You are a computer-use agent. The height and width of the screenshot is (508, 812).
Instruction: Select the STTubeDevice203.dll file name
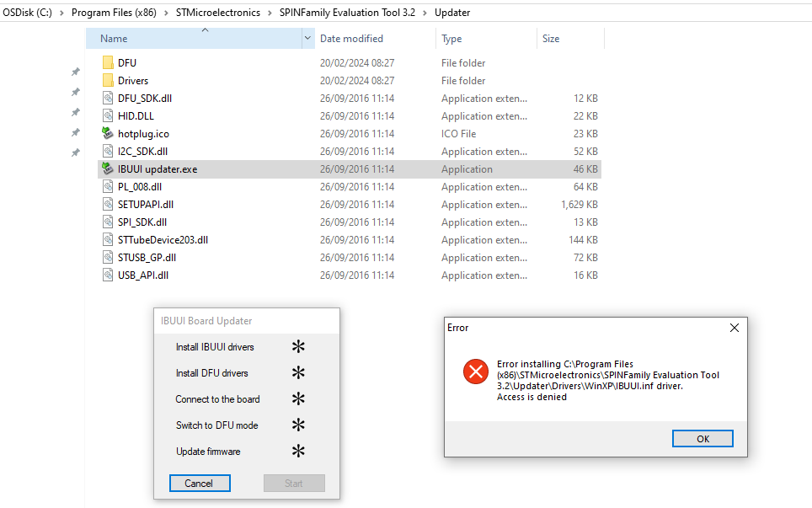pyautogui.click(x=163, y=239)
